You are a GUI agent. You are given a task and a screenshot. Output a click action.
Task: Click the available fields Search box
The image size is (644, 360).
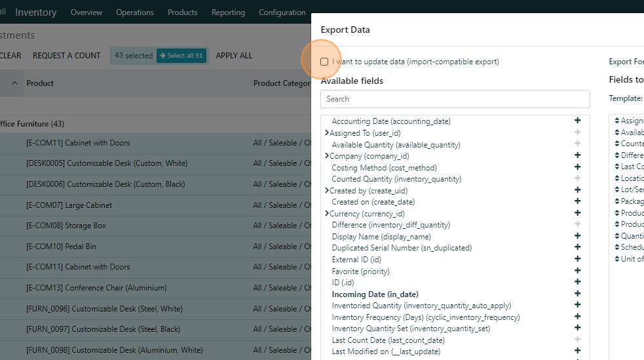455,99
